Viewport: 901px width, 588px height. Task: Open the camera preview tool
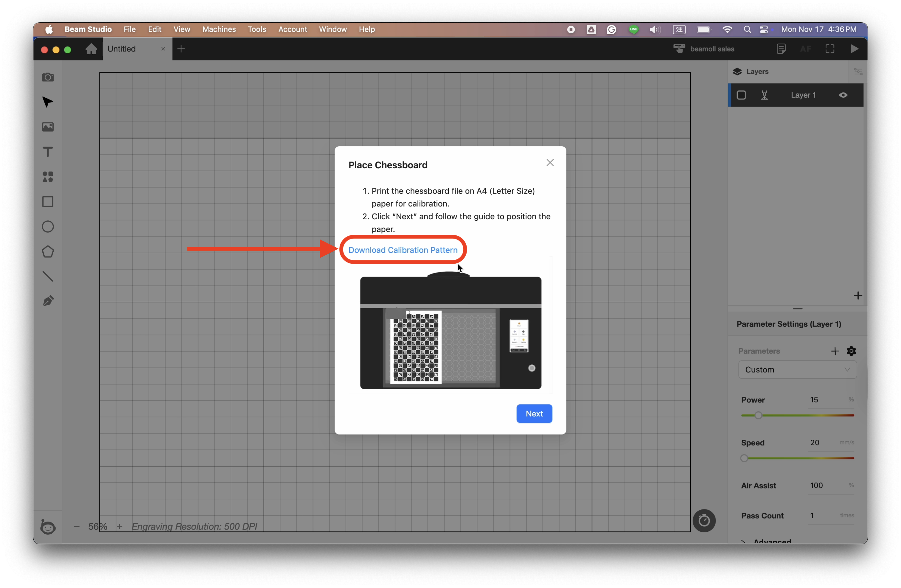tap(48, 77)
